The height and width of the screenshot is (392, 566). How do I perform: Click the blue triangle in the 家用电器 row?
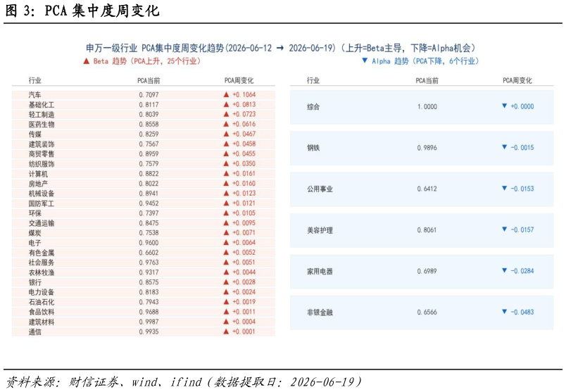[505, 270]
